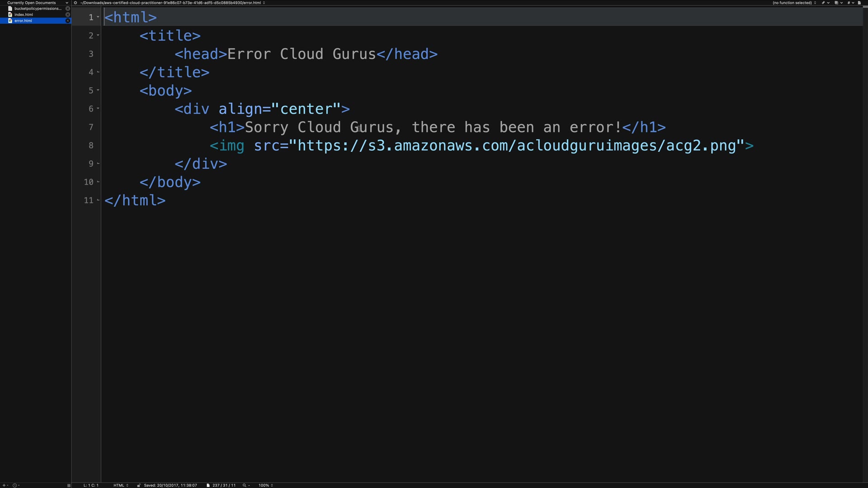The image size is (868, 488).
Task: Open the recent documents clock icon
Action: [x=14, y=485]
